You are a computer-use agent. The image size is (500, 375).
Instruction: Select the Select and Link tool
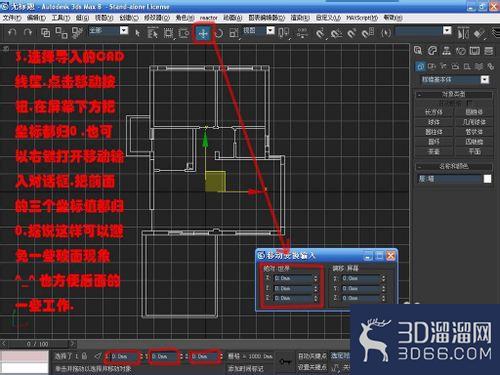[x=45, y=33]
